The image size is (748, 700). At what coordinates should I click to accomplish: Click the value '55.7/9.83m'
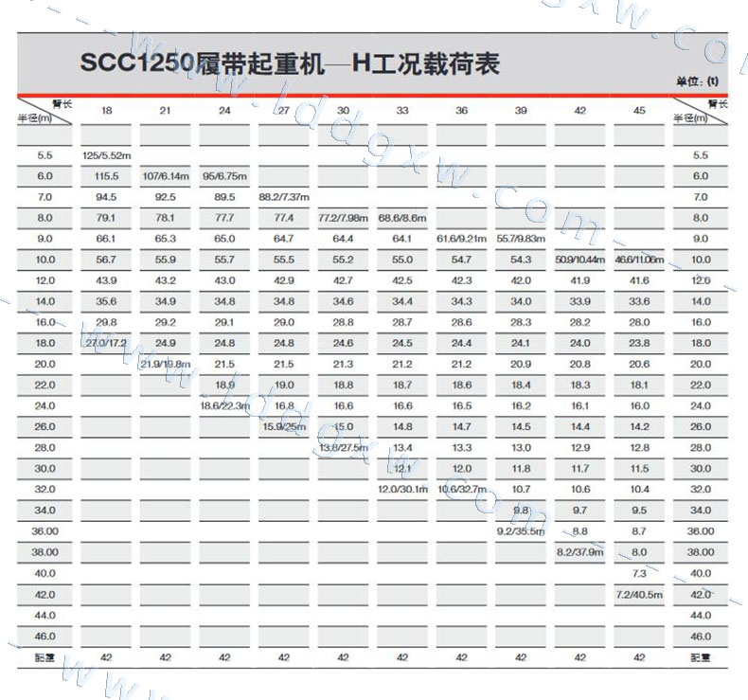click(521, 239)
